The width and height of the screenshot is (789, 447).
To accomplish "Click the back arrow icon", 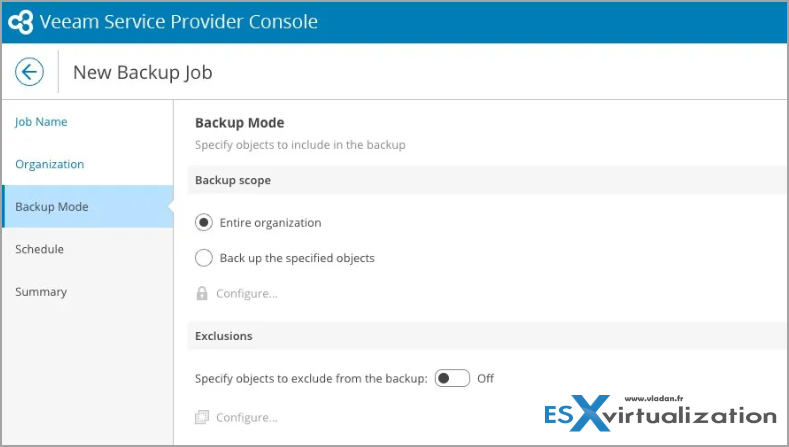I will 29,72.
